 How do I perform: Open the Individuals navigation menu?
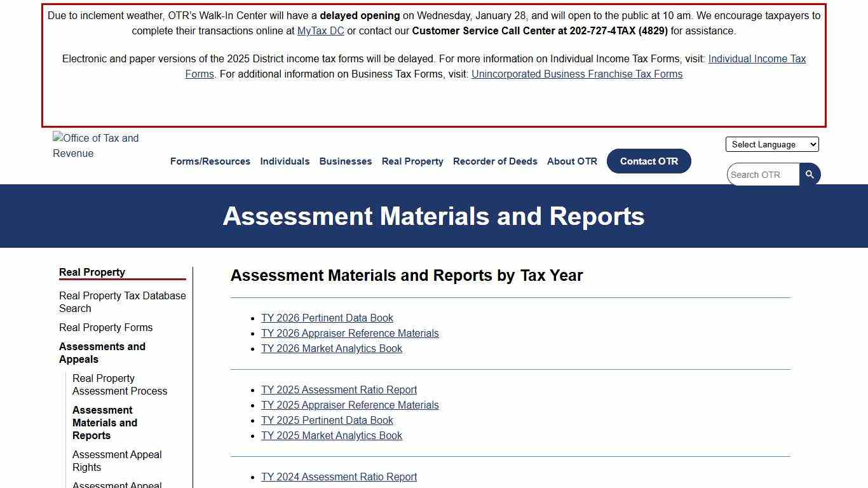[285, 161]
